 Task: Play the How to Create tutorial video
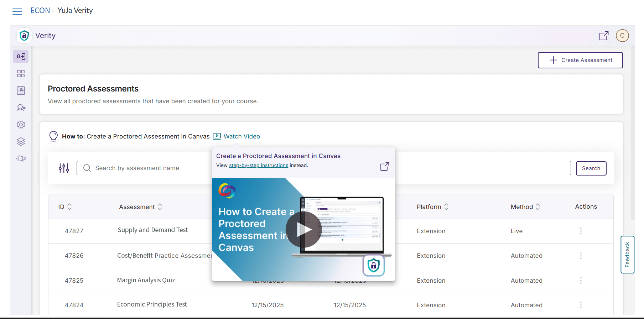[303, 230]
